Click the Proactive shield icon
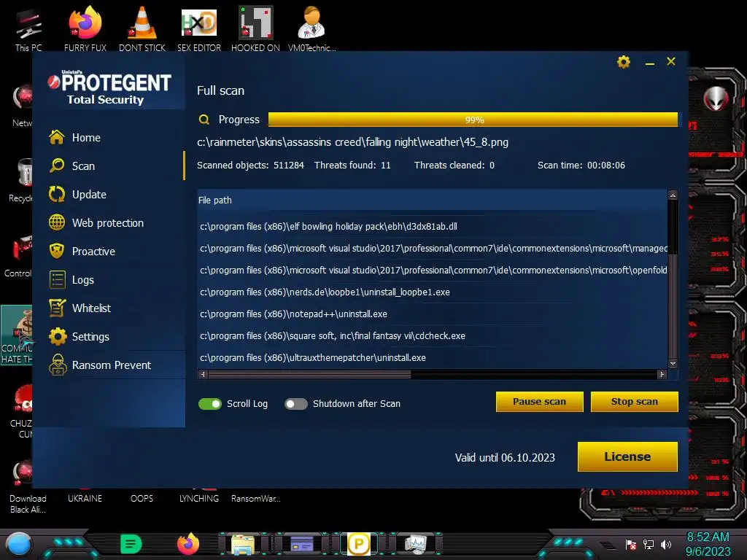This screenshot has width=747, height=560. tap(57, 251)
